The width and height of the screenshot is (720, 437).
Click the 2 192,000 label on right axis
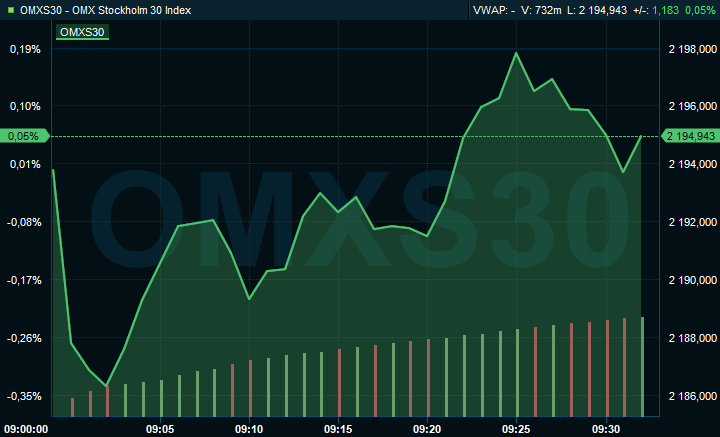692,222
